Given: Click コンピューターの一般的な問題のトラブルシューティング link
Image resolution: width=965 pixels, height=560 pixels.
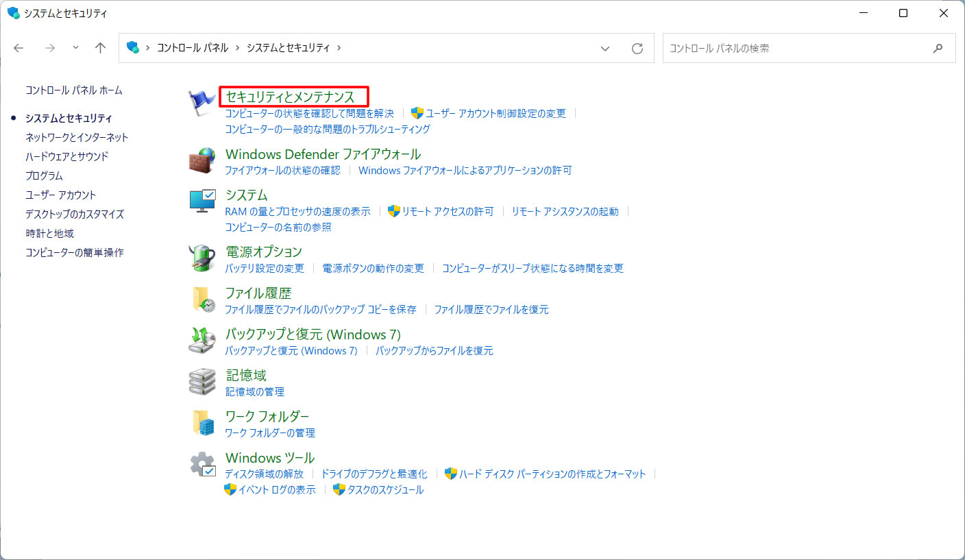Looking at the screenshot, I should click(x=328, y=129).
